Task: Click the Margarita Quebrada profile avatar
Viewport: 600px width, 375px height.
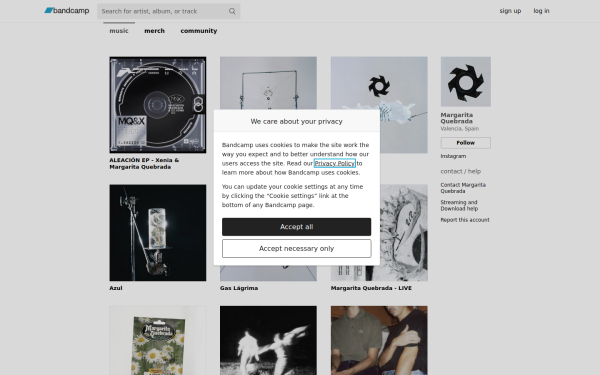Action: click(466, 82)
